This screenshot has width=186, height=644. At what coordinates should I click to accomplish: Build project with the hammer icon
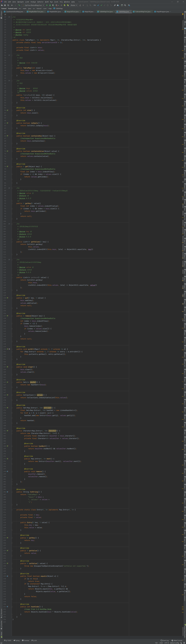pos(19,5)
